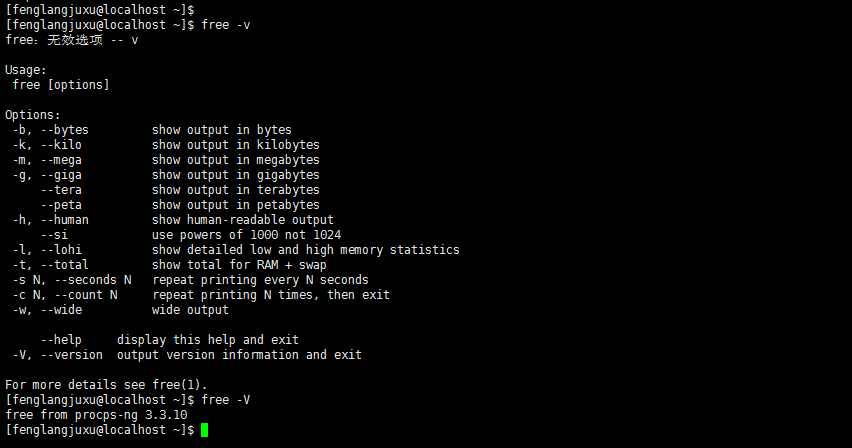Screen dimensions: 852x448
Task: Click the '--wide' option text
Action: coord(61,310)
